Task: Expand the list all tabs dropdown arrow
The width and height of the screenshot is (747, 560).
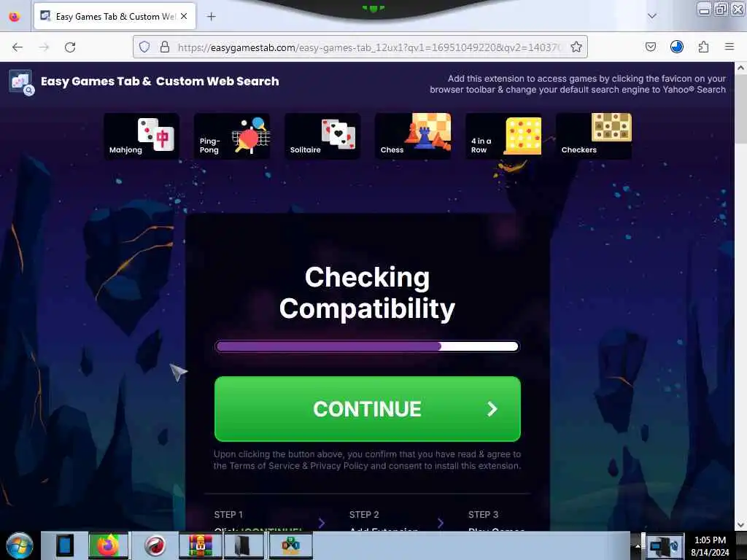Action: click(651, 16)
